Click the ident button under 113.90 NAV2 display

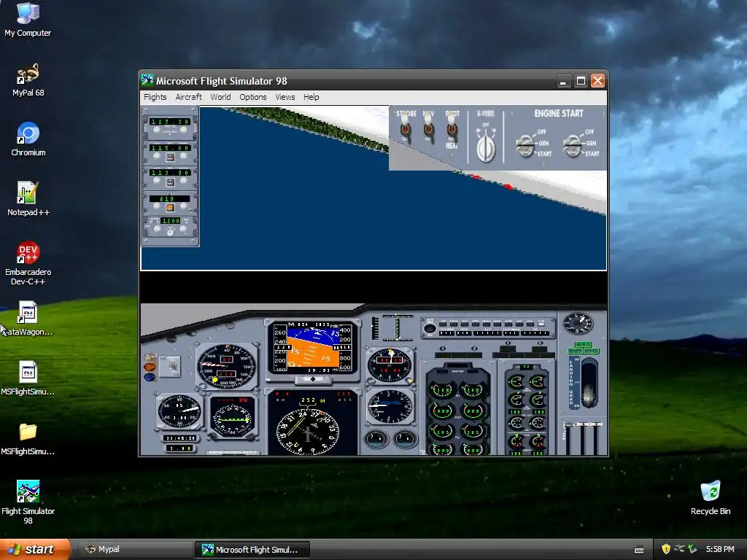[x=169, y=182]
